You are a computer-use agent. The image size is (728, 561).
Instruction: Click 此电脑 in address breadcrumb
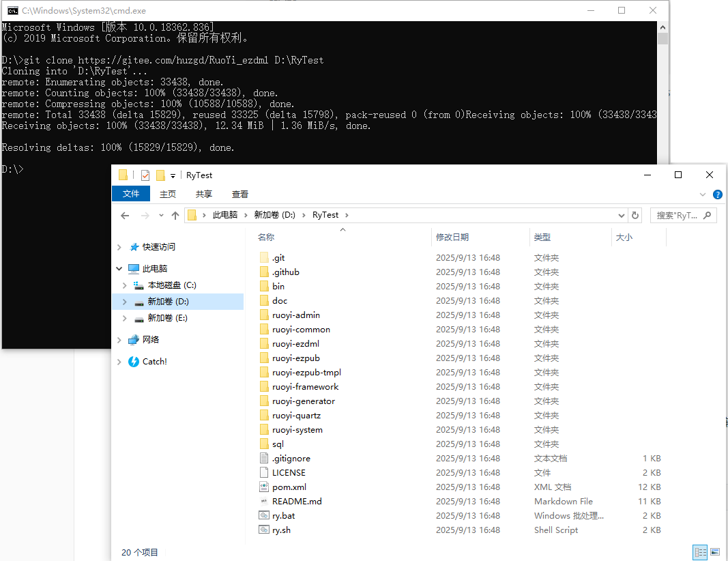[225, 215]
